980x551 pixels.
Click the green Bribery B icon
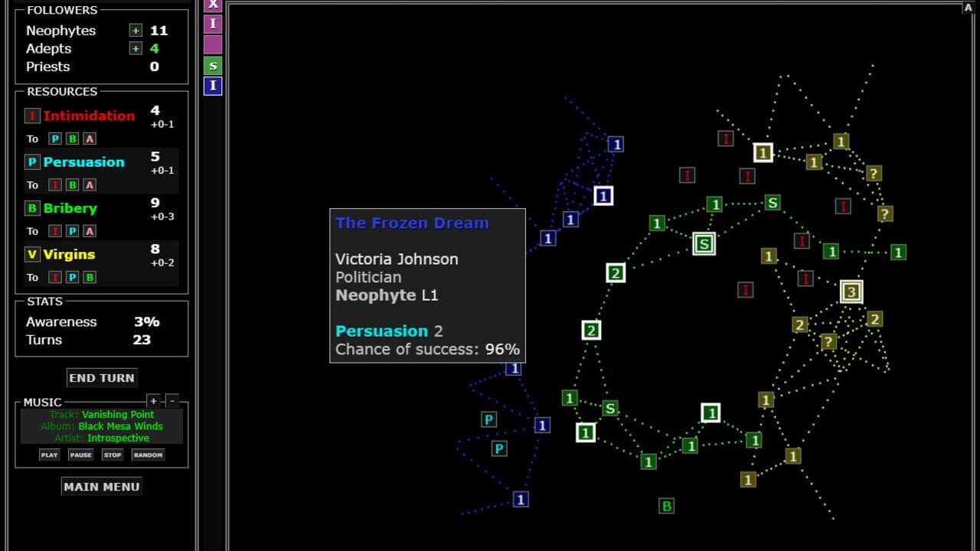tap(32, 207)
